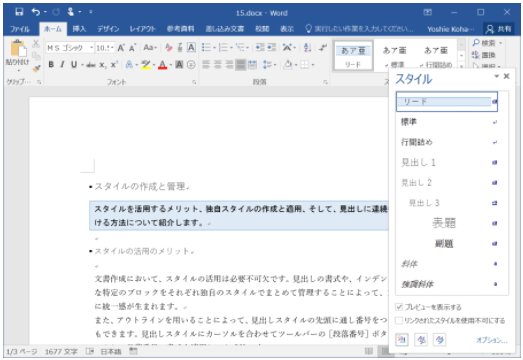The image size is (523, 360).
Task: Undo the last action
Action: [36, 12]
